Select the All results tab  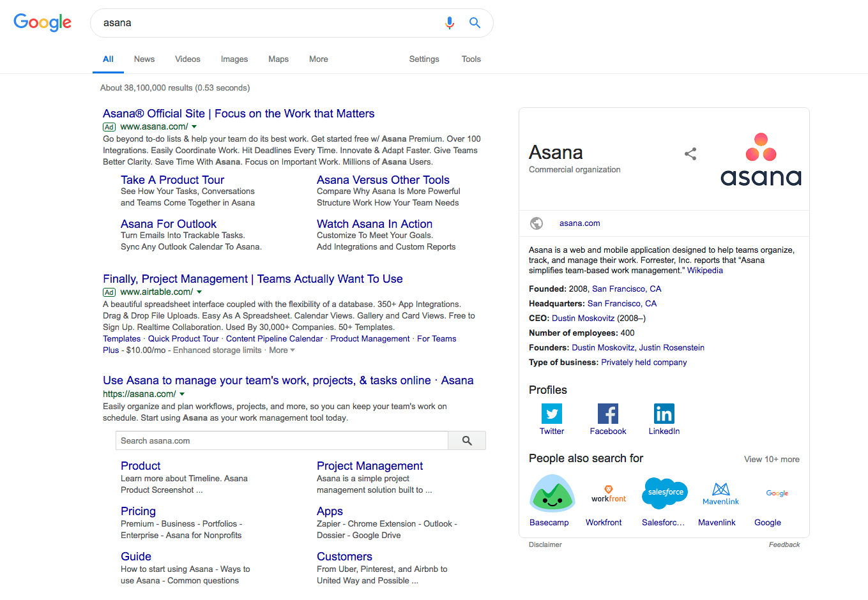click(x=109, y=59)
